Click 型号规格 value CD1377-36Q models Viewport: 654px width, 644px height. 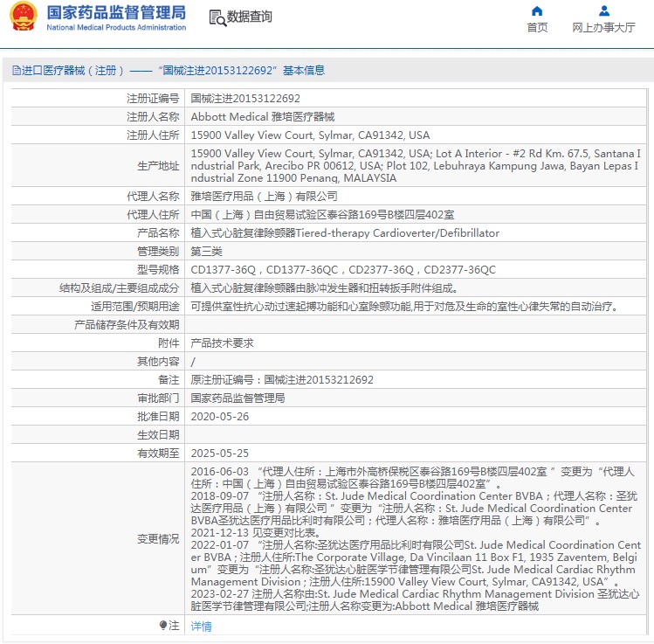(343, 270)
